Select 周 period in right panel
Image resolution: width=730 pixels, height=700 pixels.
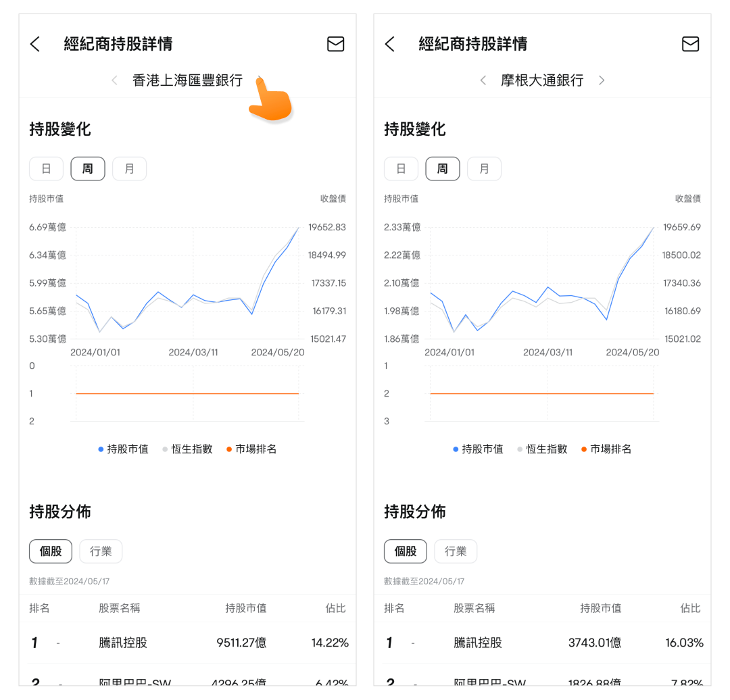(x=442, y=169)
